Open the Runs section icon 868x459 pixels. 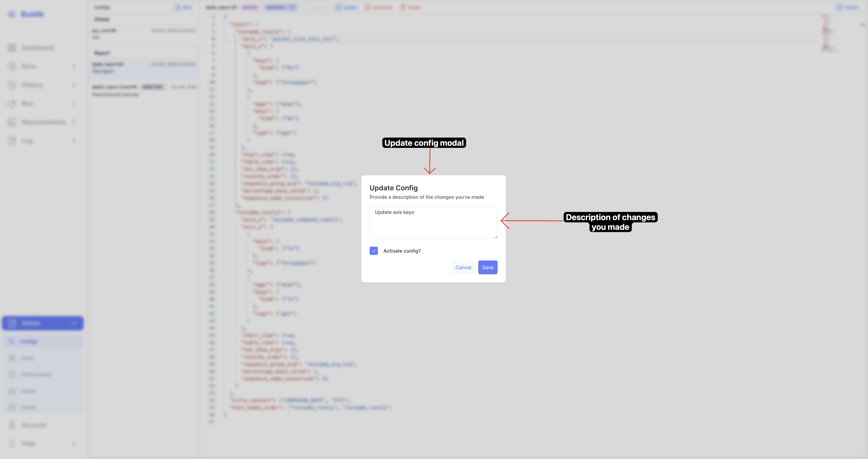(12, 66)
